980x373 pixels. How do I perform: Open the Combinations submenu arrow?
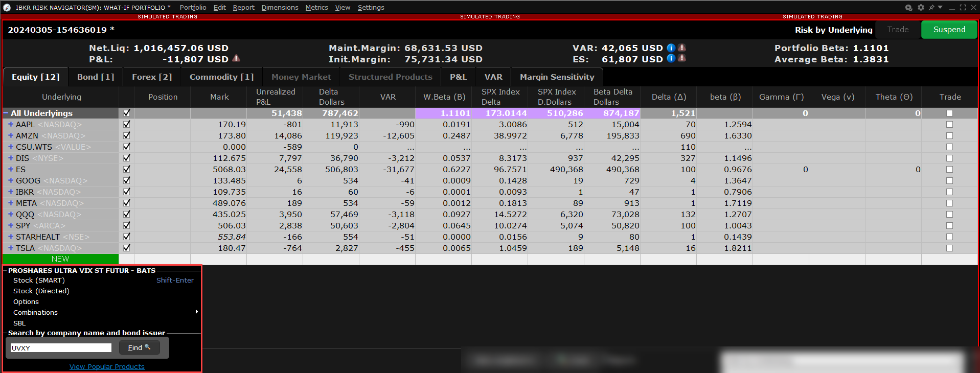[197, 312]
